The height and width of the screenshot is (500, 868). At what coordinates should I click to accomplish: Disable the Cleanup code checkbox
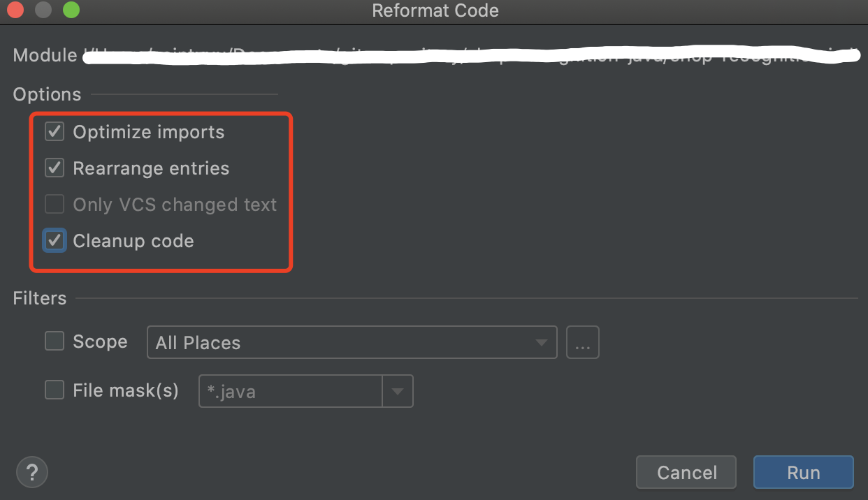[55, 240]
